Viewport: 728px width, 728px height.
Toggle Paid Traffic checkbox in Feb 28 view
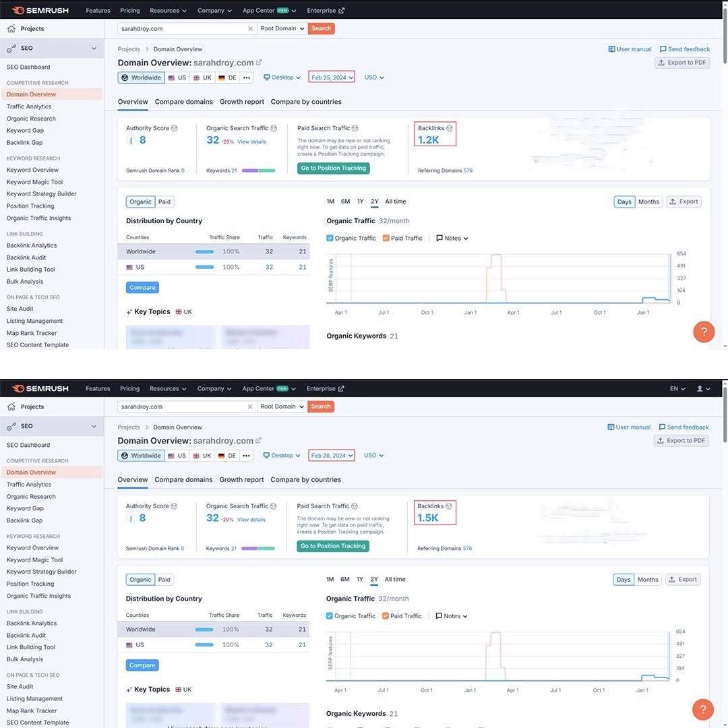[386, 615]
